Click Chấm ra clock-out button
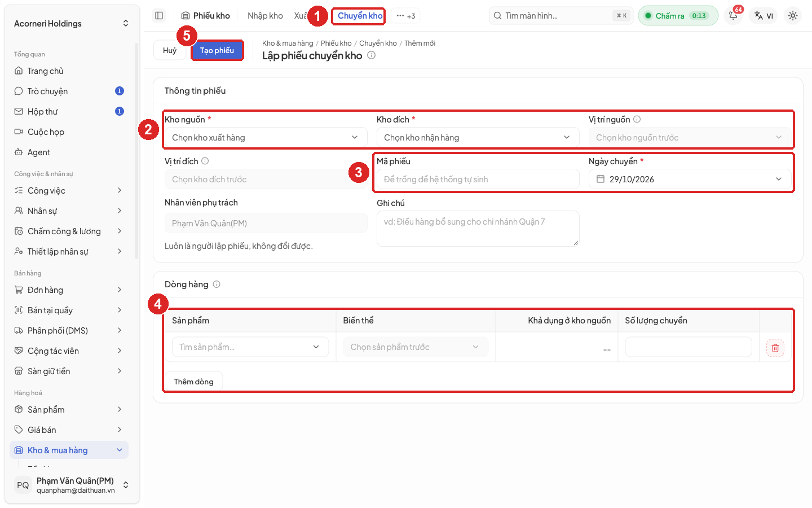The height and width of the screenshot is (508, 812). click(678, 16)
